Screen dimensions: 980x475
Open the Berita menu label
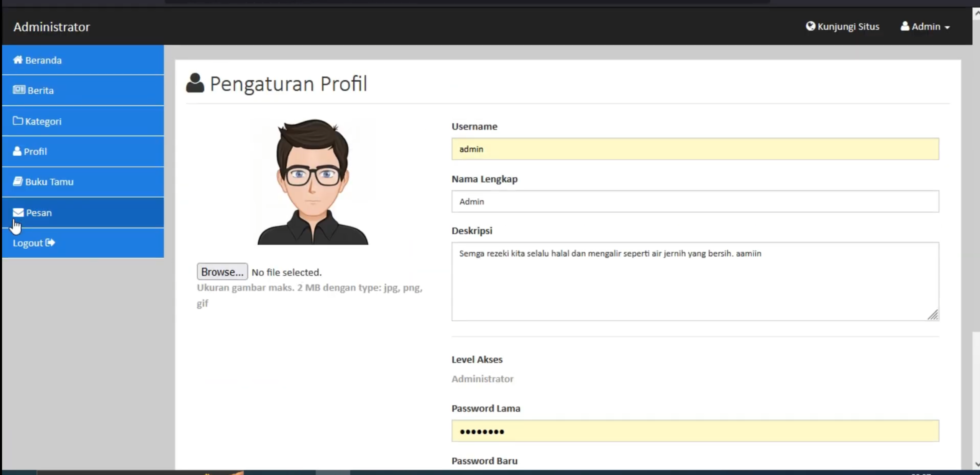coord(41,90)
